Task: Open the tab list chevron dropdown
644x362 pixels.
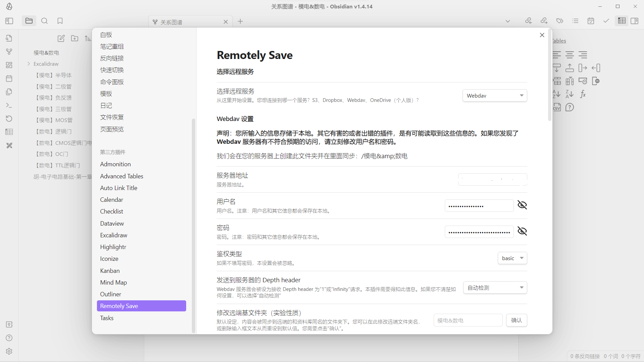Action: tap(508, 21)
